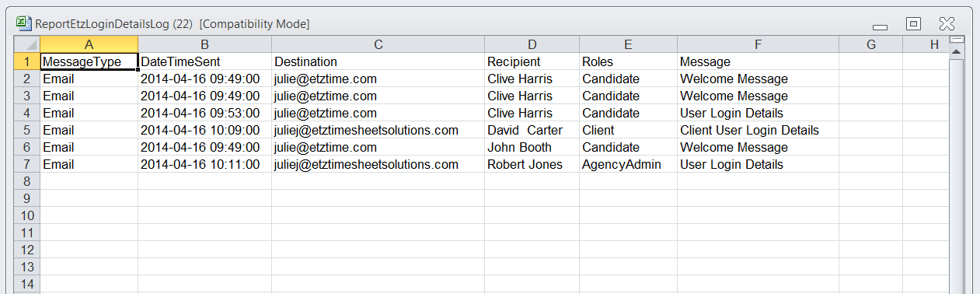Image resolution: width=980 pixels, height=294 pixels.
Task: Select the AgencyAdmin role cell
Action: tap(628, 164)
